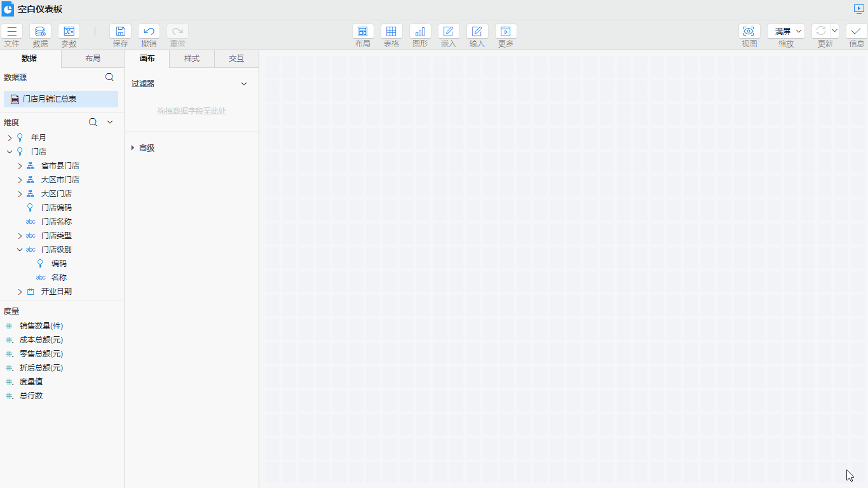Open the 满屏 zoom dropdown

786,31
